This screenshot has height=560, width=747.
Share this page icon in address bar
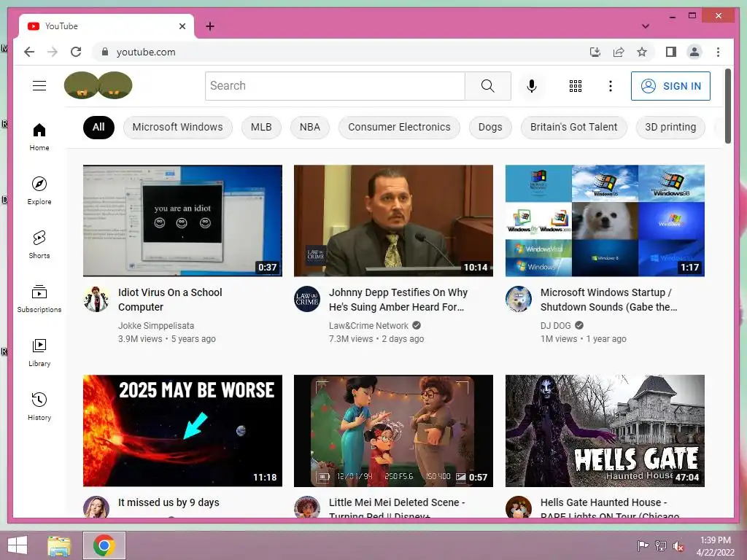619,52
